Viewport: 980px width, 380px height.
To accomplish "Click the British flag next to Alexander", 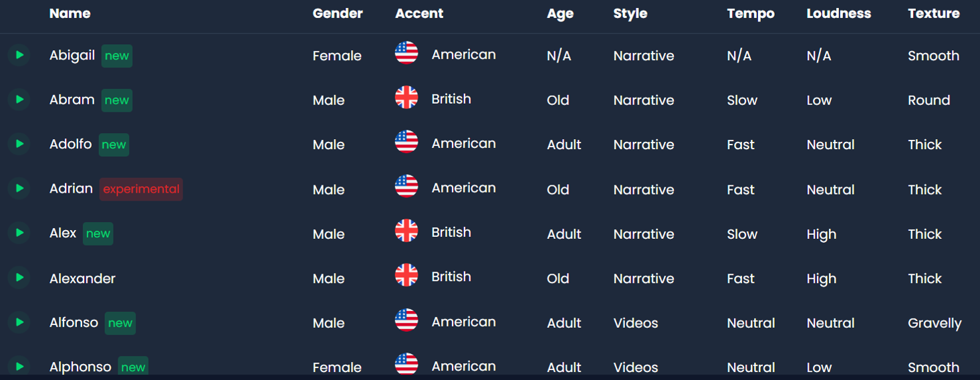I will (x=406, y=275).
